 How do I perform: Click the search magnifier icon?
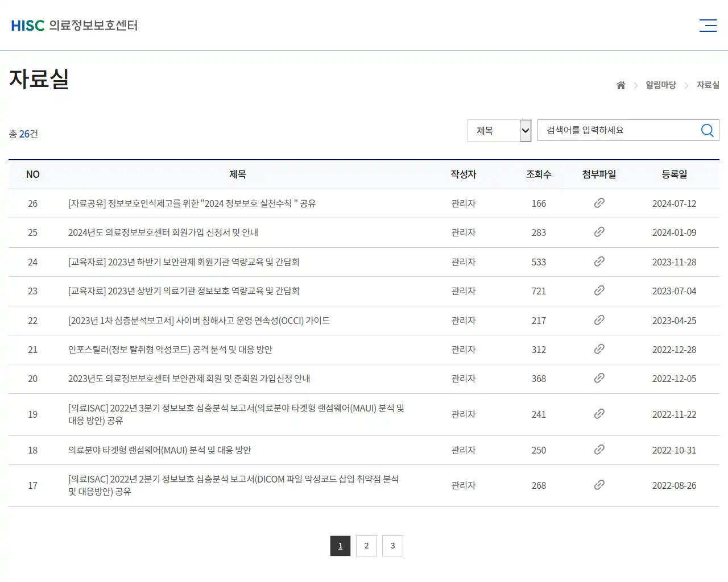coord(707,130)
